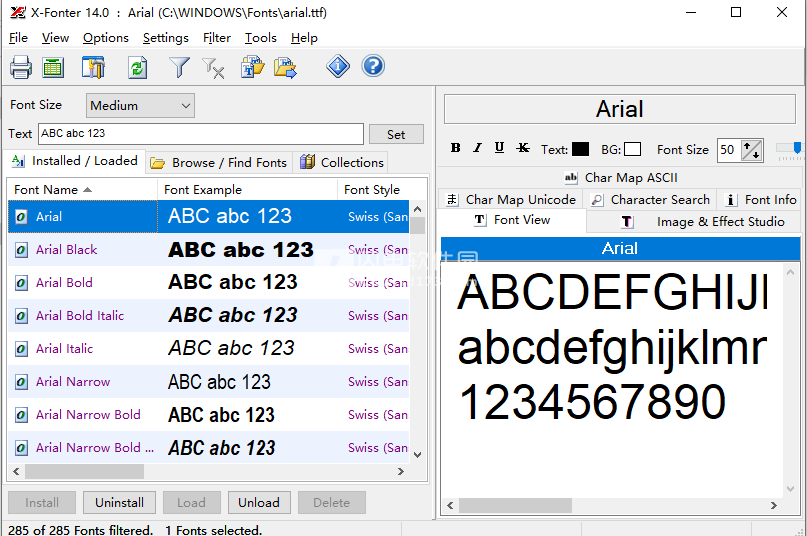The width and height of the screenshot is (807, 536).
Task: Click the Arial font name display box
Action: pos(620,109)
